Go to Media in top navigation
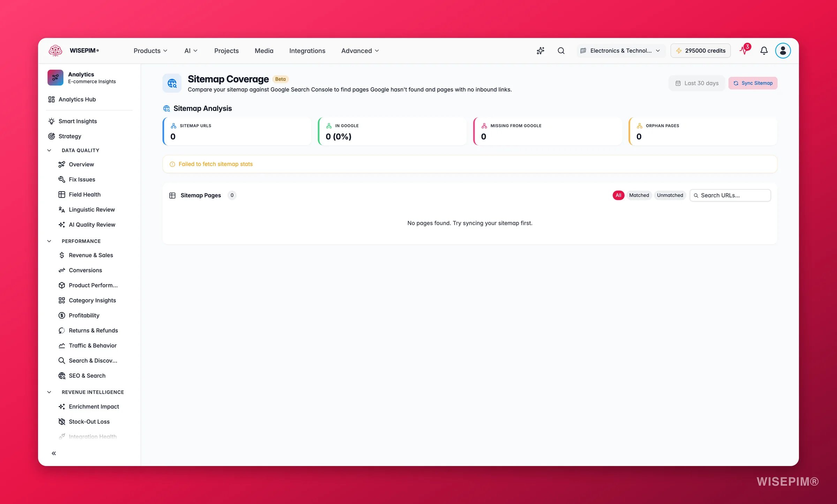 click(x=264, y=51)
